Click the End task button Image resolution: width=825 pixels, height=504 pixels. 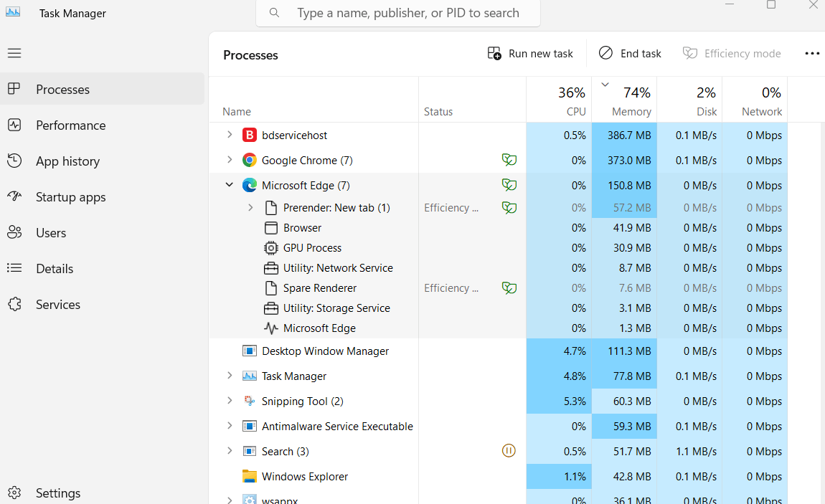[630, 54]
